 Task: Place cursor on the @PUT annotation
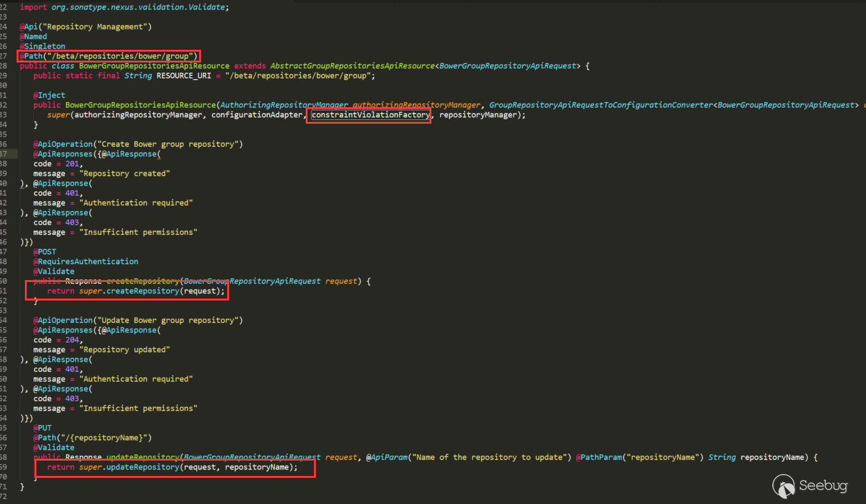pyautogui.click(x=43, y=428)
